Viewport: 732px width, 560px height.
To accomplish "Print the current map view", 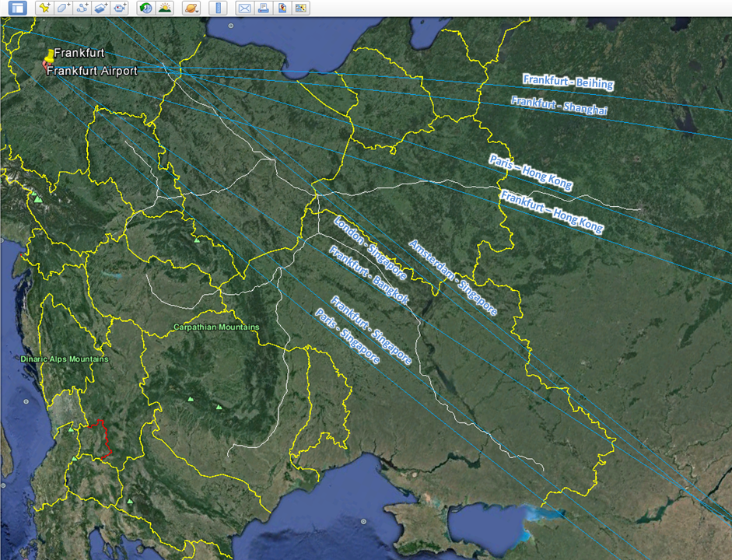I will point(263,9).
